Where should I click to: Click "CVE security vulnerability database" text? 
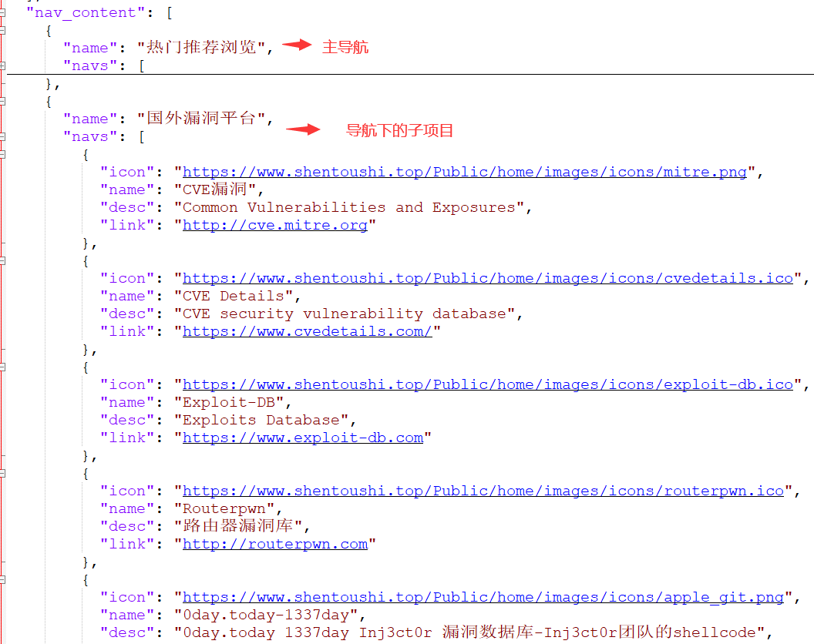(345, 314)
